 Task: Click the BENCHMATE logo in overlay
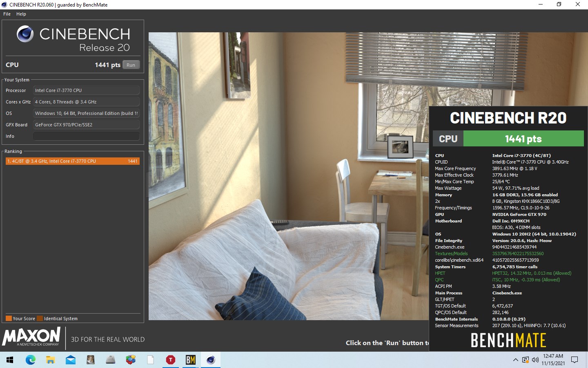pyautogui.click(x=508, y=340)
